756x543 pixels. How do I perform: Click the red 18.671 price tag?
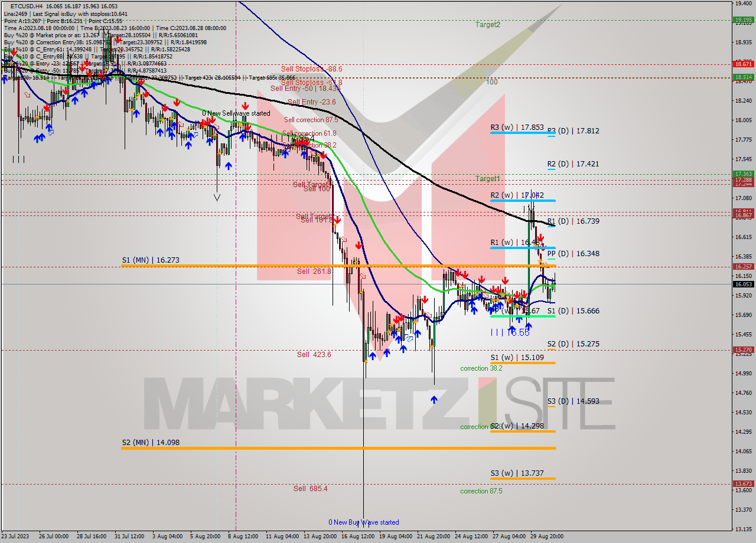[x=743, y=64]
